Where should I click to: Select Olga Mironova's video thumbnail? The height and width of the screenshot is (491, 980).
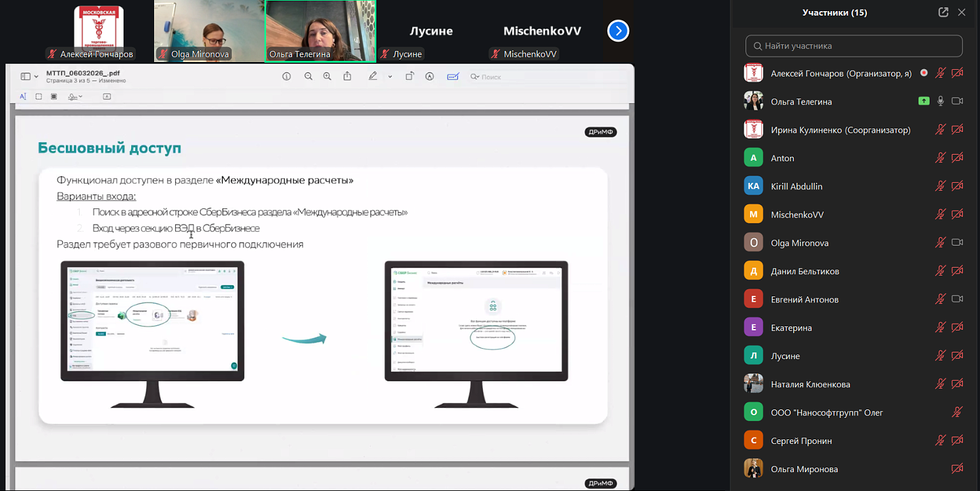(x=209, y=31)
